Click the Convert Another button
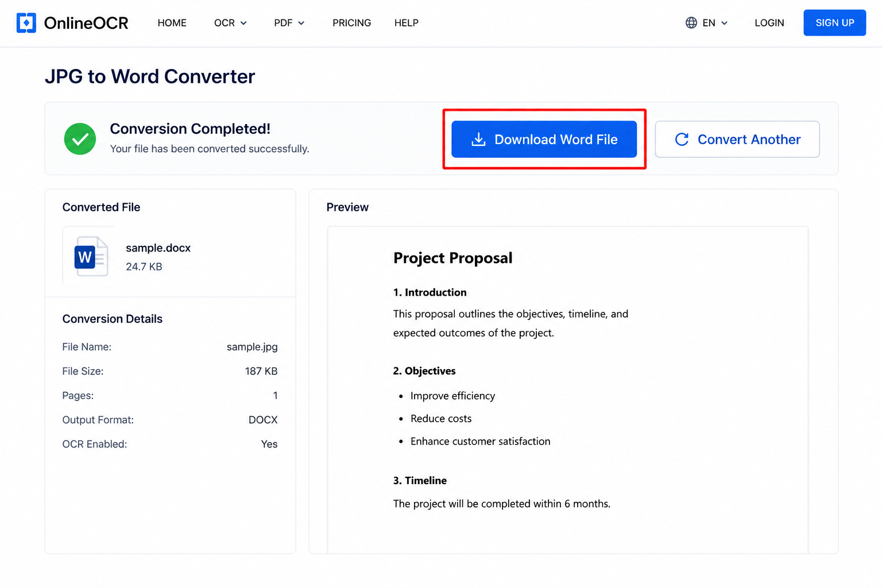The width and height of the screenshot is (882, 588). point(737,139)
